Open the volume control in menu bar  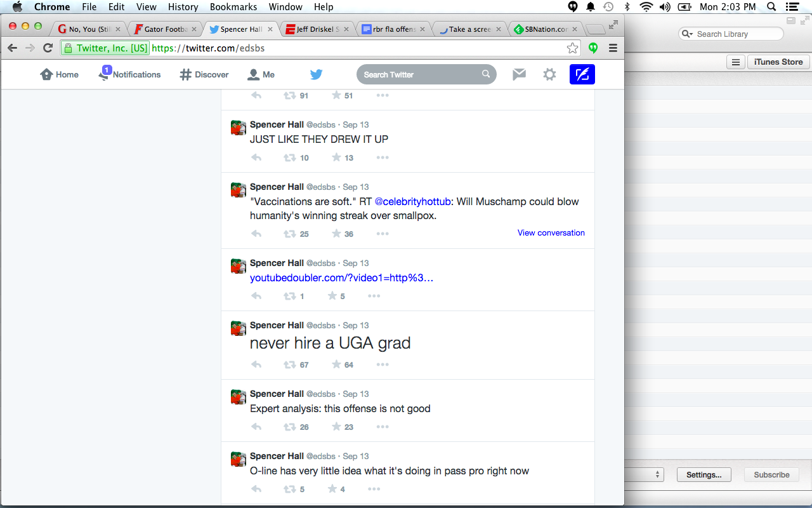665,7
